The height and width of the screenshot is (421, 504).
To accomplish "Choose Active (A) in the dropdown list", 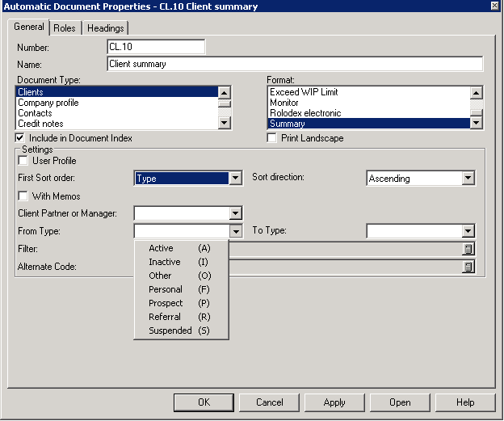I will click(180, 248).
